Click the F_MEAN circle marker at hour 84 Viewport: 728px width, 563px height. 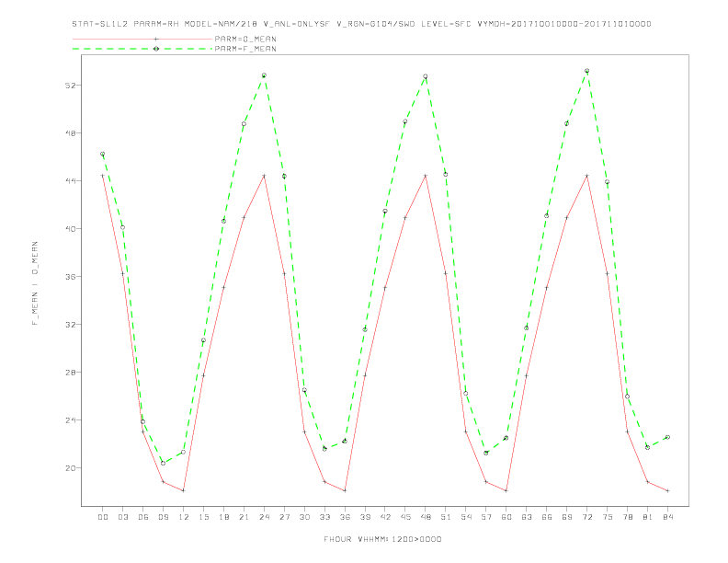[667, 437]
